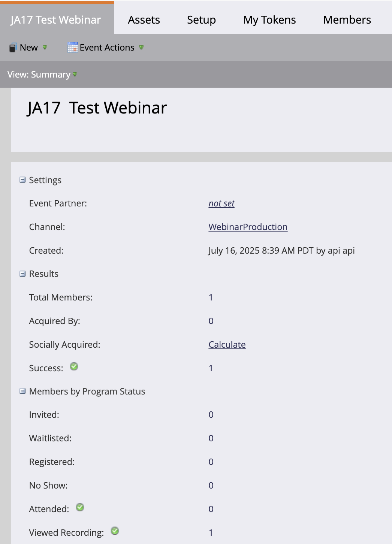Open the My Tokens tab
The image size is (392, 544).
click(x=269, y=20)
